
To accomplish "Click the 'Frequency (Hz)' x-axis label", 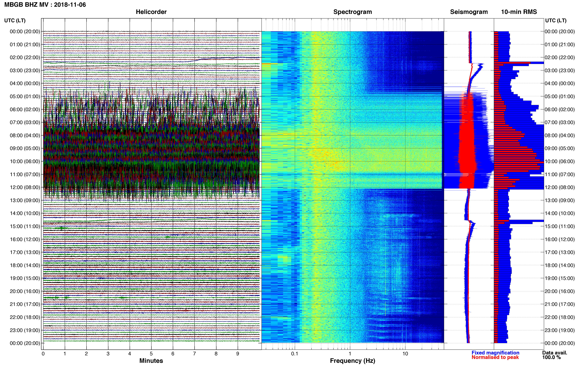I will click(352, 361).
